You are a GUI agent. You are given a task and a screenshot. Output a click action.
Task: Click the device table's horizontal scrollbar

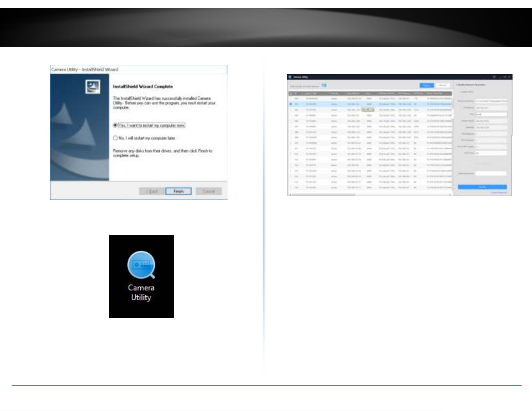click(x=323, y=195)
